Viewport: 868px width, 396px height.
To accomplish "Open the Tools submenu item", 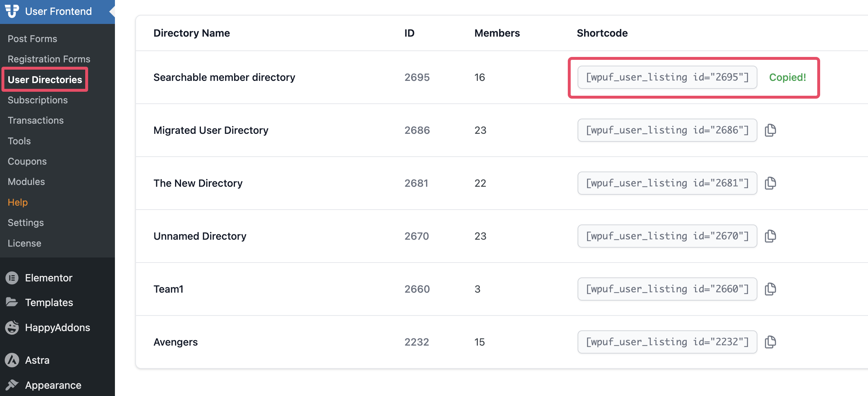I will coord(19,141).
